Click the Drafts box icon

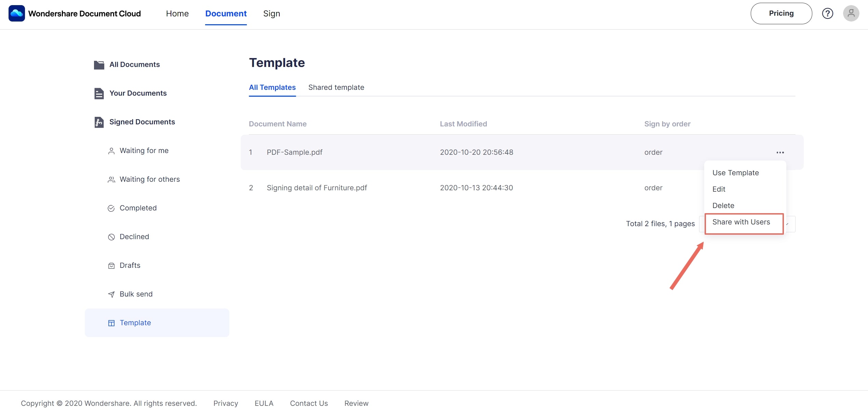pos(111,266)
